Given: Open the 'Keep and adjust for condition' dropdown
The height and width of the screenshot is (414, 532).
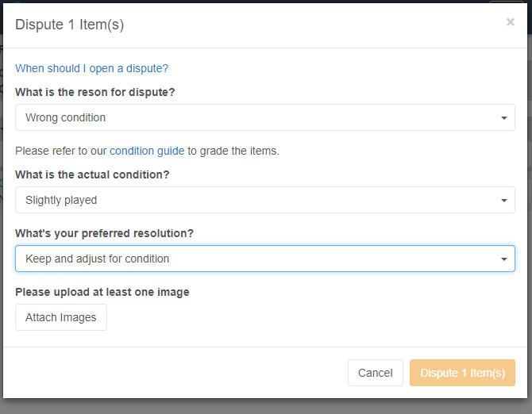Looking at the screenshot, I should point(265,259).
